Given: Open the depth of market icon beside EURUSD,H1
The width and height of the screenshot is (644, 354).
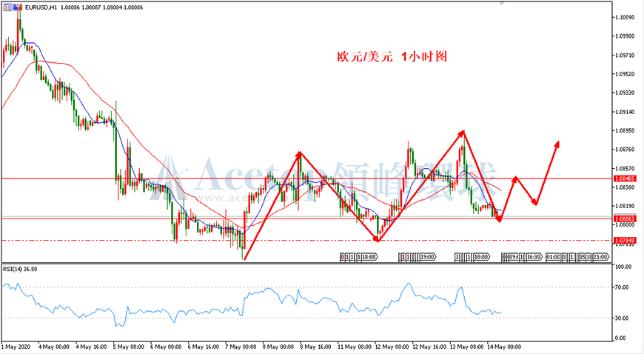Looking at the screenshot, I should [18, 7].
